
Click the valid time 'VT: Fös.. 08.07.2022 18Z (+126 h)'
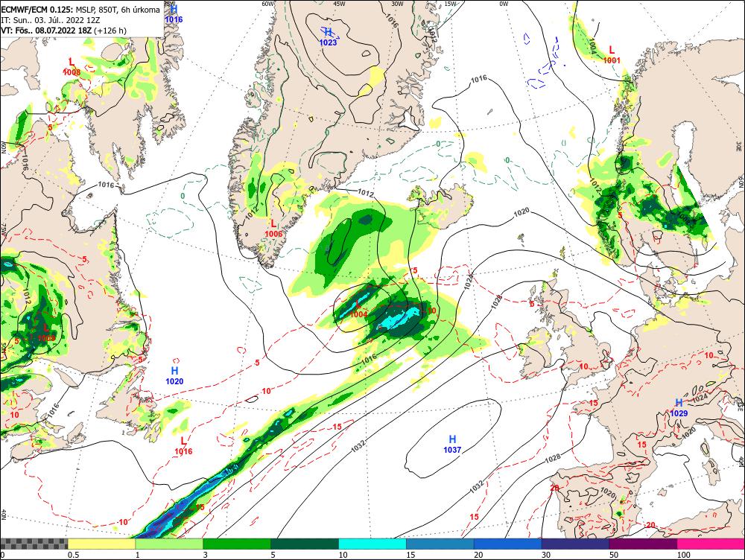63,31
